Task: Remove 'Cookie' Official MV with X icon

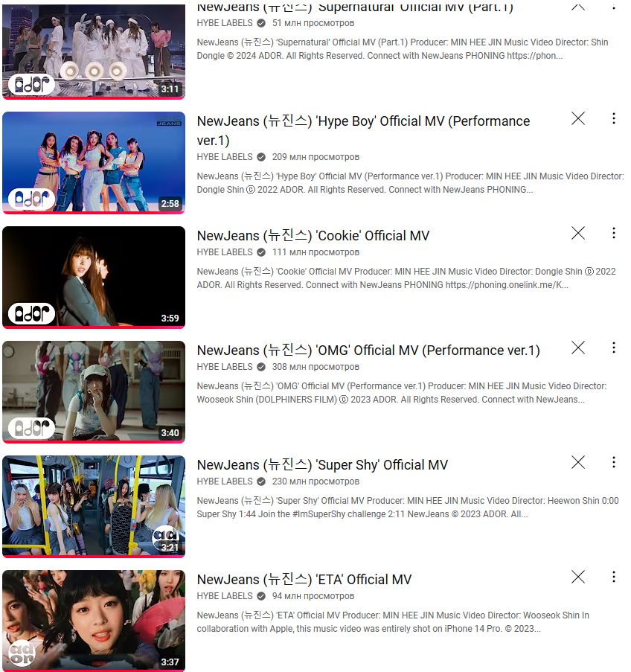Action: [578, 233]
